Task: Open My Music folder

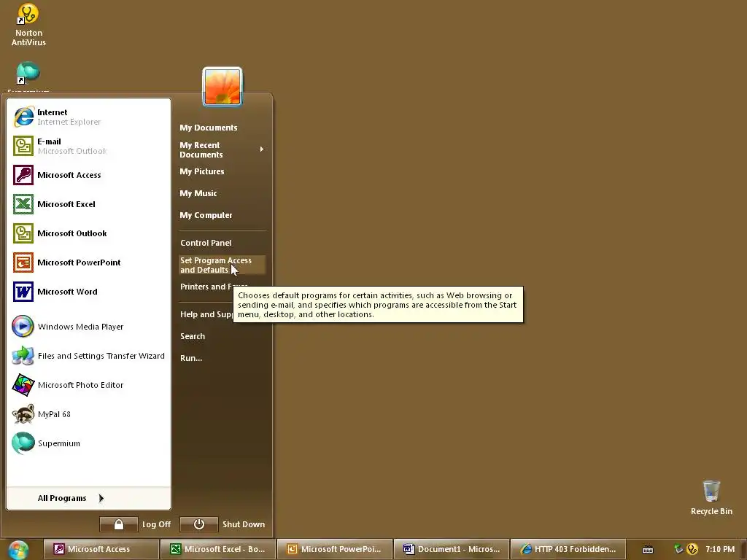Action: pos(198,193)
